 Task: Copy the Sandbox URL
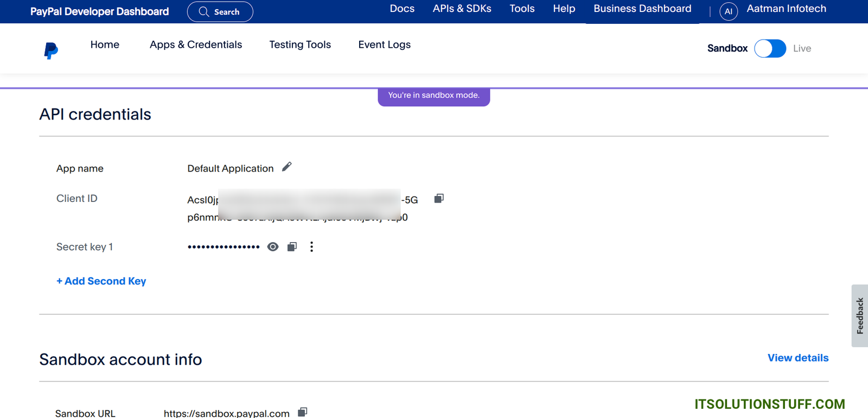303,412
